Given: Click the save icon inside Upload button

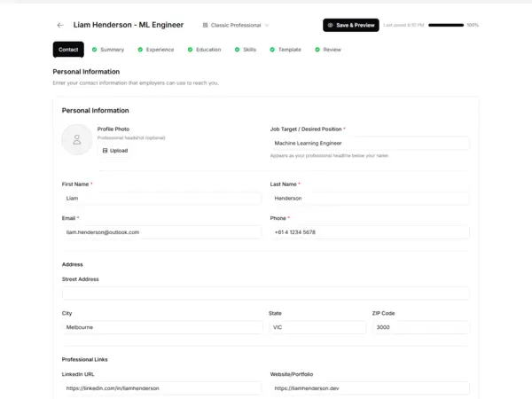Looking at the screenshot, I should tap(105, 151).
